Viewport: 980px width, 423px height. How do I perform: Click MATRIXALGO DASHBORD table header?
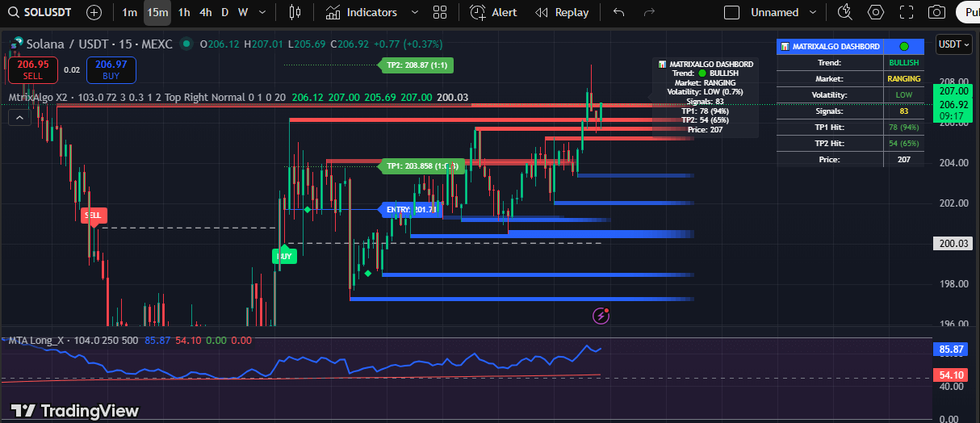click(x=831, y=47)
